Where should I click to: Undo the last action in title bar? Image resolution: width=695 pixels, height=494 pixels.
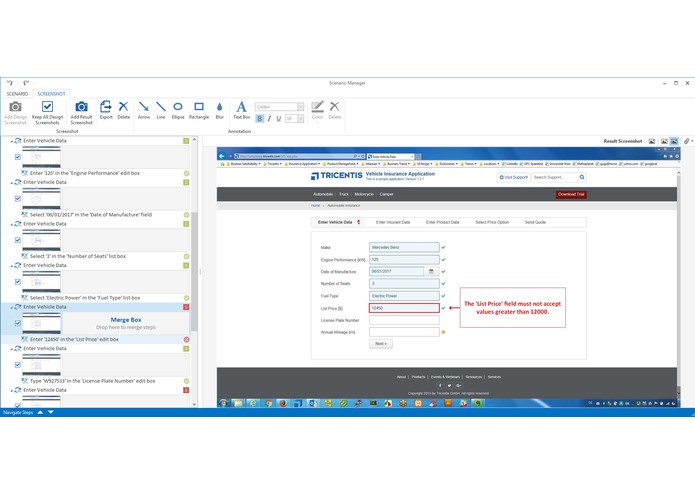(x=9, y=83)
